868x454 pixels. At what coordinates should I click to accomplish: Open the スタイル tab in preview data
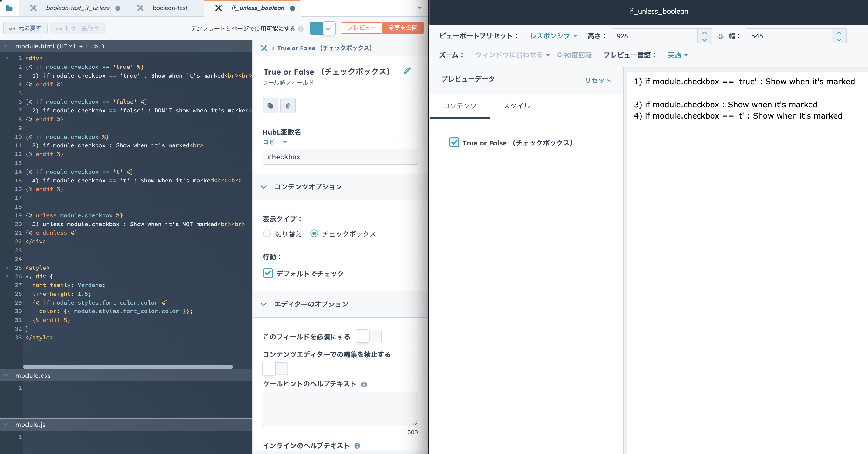[516, 106]
